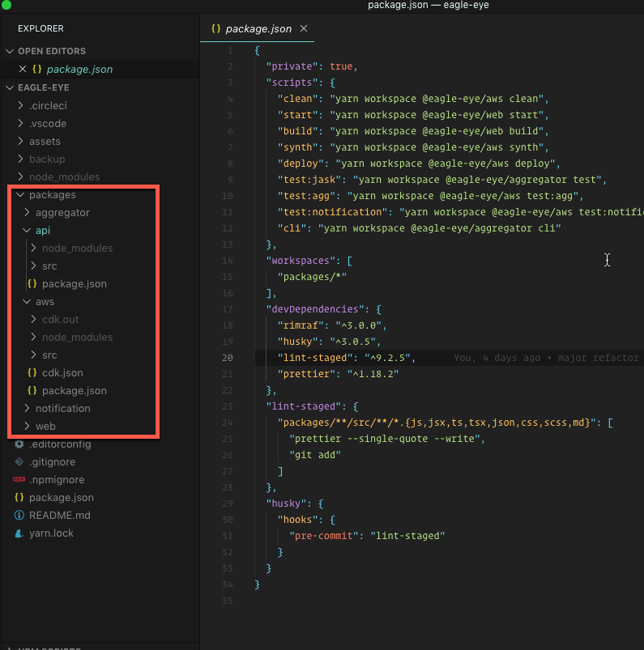The height and width of the screenshot is (650, 644).
Task: Close the package.json editor tab
Action: tap(304, 28)
